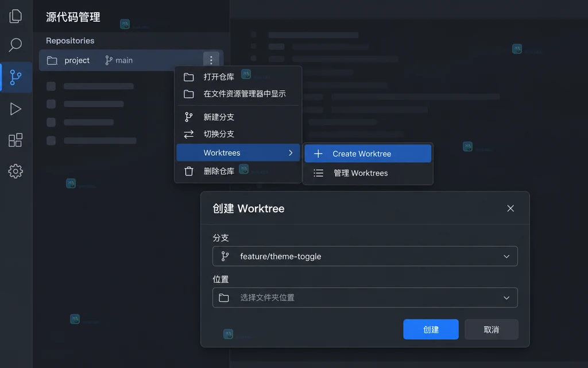Click the list icon of 管理 Worktrees
Image resolution: width=588 pixels, height=368 pixels.
318,173
